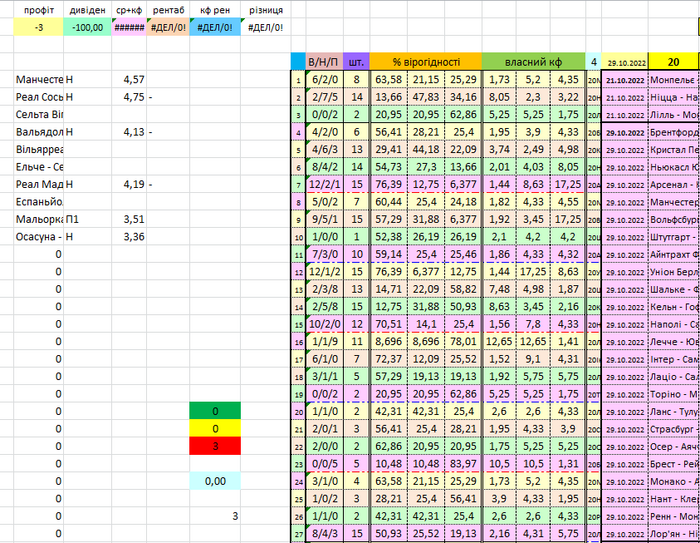Select the red cell with 3
This screenshot has width=700, height=543.
pos(215,446)
